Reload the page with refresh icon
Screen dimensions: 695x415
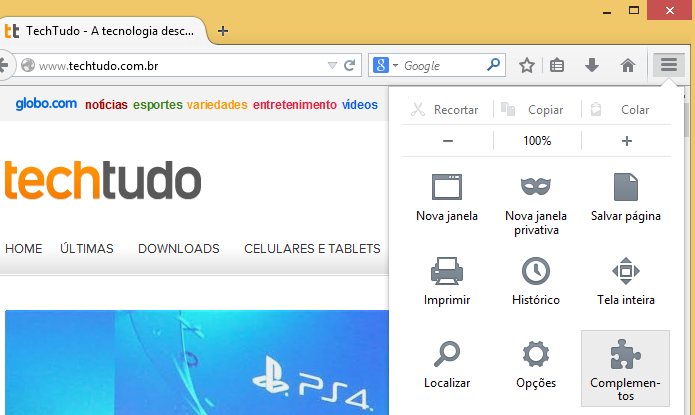tap(350, 66)
